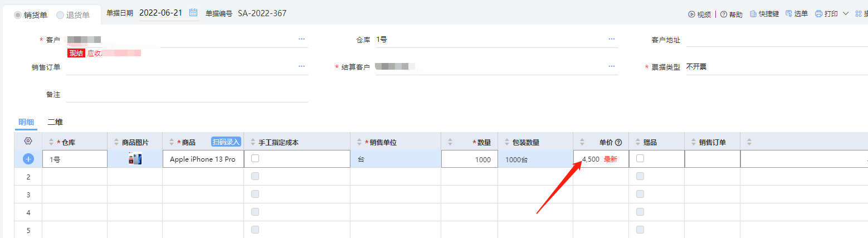Check 手工指定成本 box in first row

(255, 158)
